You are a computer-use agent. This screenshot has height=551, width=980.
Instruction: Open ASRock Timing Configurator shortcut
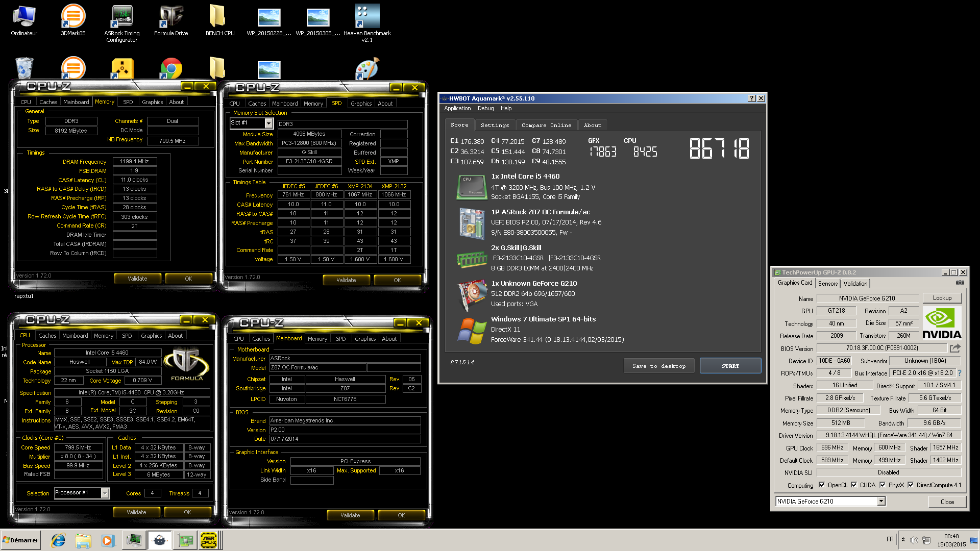pos(122,23)
